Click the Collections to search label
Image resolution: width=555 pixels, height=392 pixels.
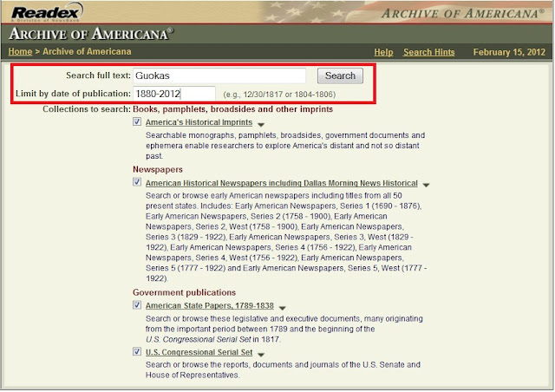87,109
